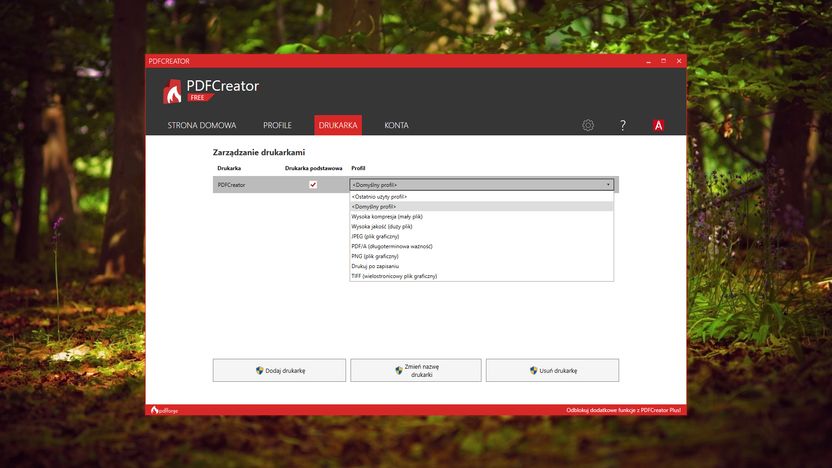Click the Dodaj drukarkę button
The height and width of the screenshot is (468, 832).
point(279,370)
